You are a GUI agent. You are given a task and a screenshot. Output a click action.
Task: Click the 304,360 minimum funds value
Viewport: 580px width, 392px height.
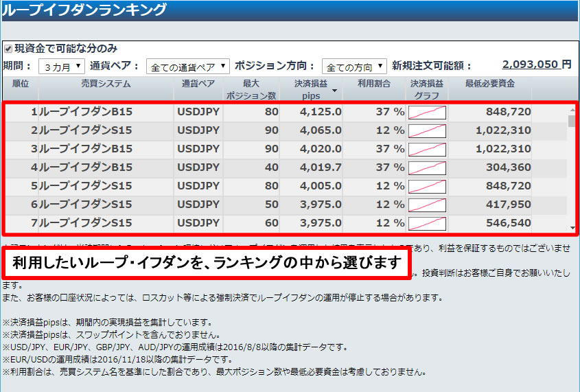509,167
